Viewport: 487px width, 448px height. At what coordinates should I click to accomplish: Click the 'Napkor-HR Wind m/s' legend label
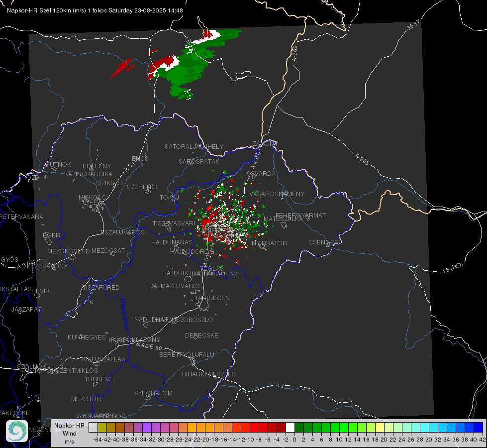coord(69,433)
